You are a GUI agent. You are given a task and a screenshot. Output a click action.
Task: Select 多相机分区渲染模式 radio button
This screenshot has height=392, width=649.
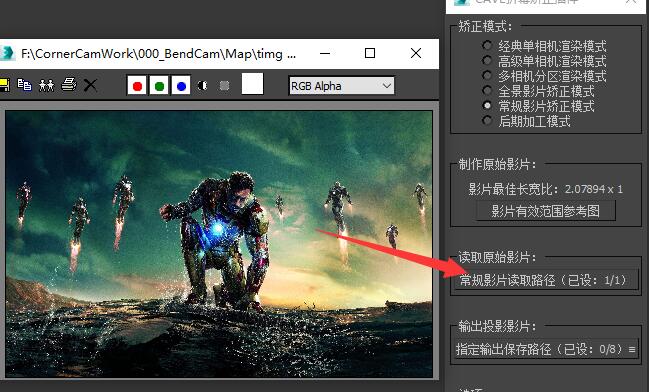(487, 75)
